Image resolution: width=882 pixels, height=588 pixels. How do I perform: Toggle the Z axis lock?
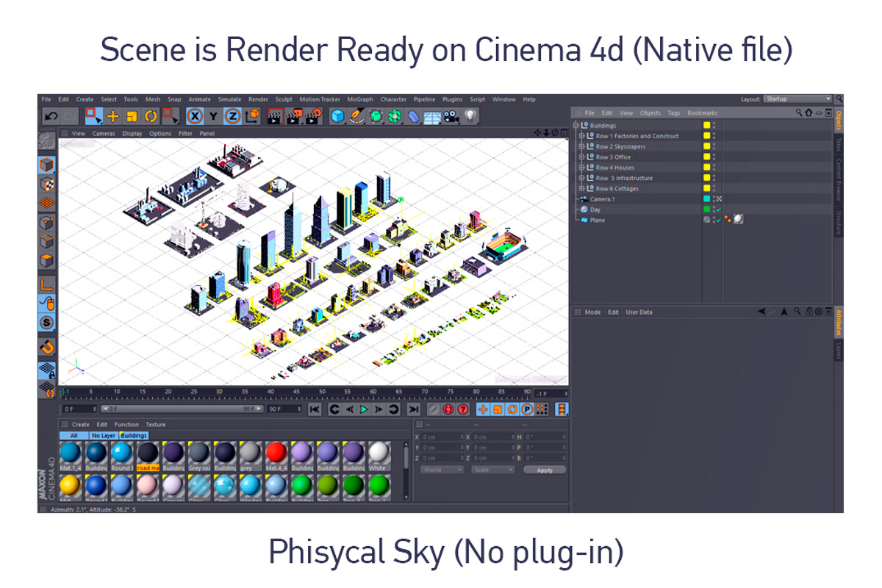click(232, 116)
